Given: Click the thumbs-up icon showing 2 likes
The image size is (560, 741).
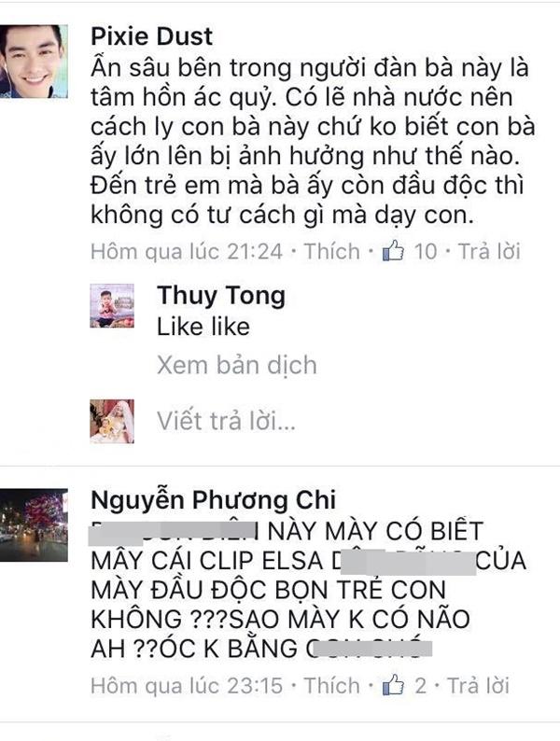Looking at the screenshot, I should [x=393, y=685].
